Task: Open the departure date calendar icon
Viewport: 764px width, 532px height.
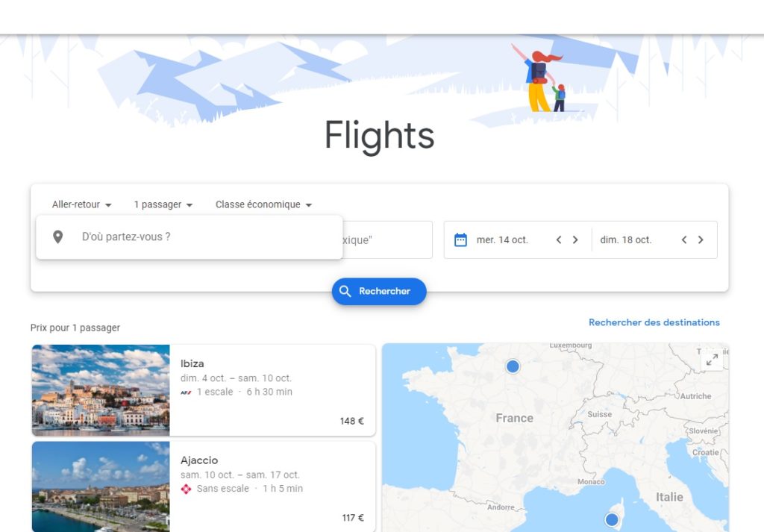Action: point(463,240)
